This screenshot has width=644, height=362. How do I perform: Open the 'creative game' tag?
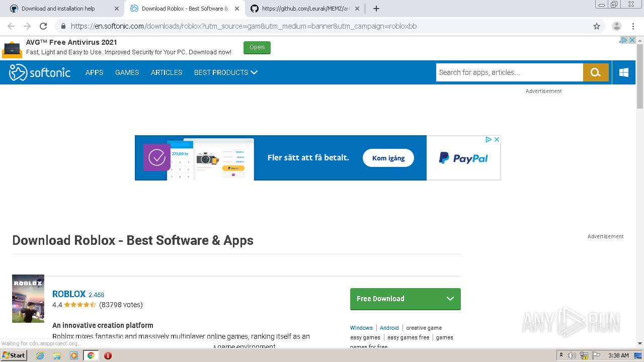pos(424,328)
